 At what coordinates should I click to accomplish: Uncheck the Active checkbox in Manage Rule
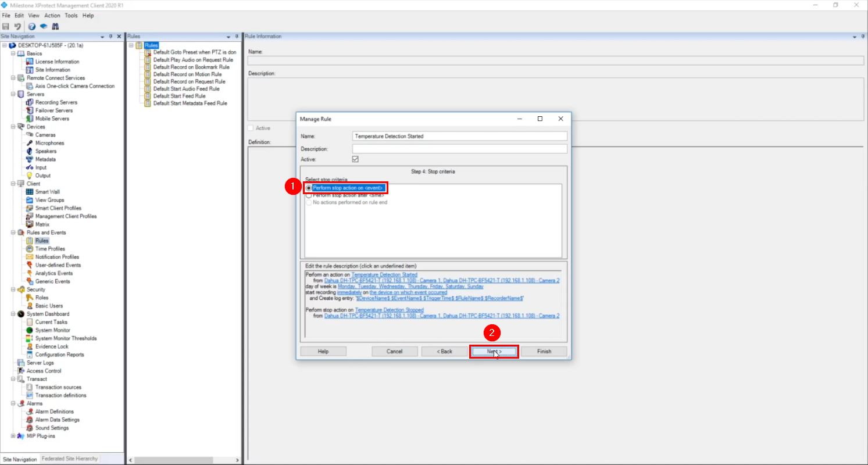[x=355, y=159]
